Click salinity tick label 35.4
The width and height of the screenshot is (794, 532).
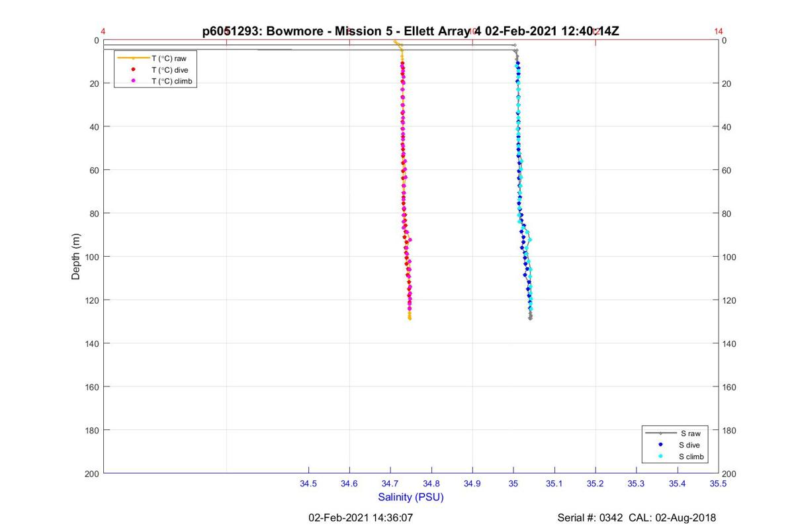pyautogui.click(x=678, y=484)
